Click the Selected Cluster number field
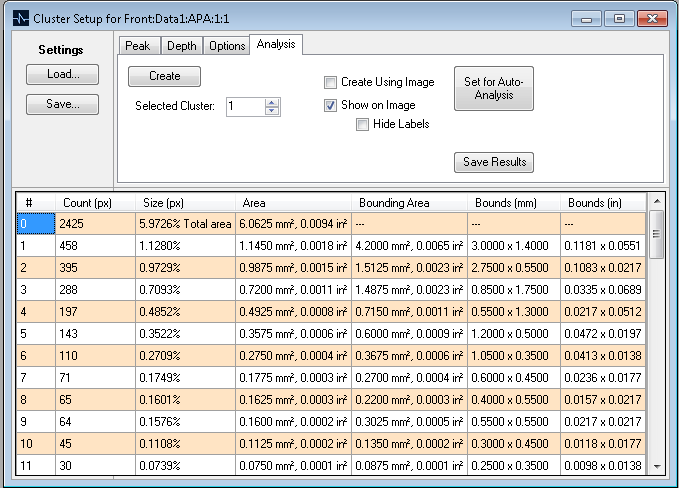The height and width of the screenshot is (488, 679). (x=244, y=106)
